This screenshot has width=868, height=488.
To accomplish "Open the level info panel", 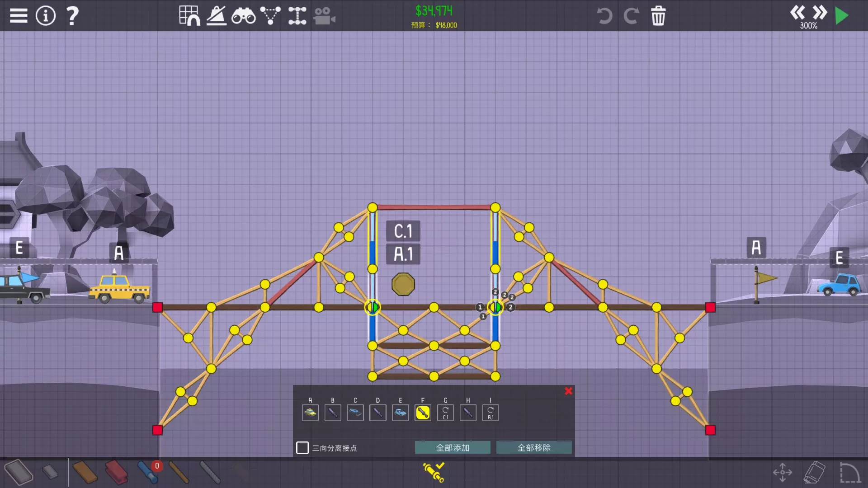I will [x=45, y=16].
